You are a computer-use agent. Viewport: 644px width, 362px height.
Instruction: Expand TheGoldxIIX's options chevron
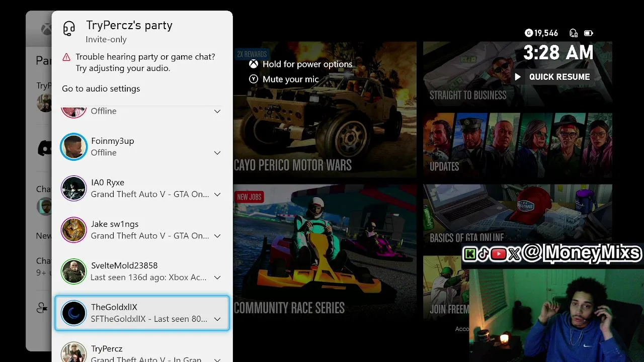coord(217,319)
